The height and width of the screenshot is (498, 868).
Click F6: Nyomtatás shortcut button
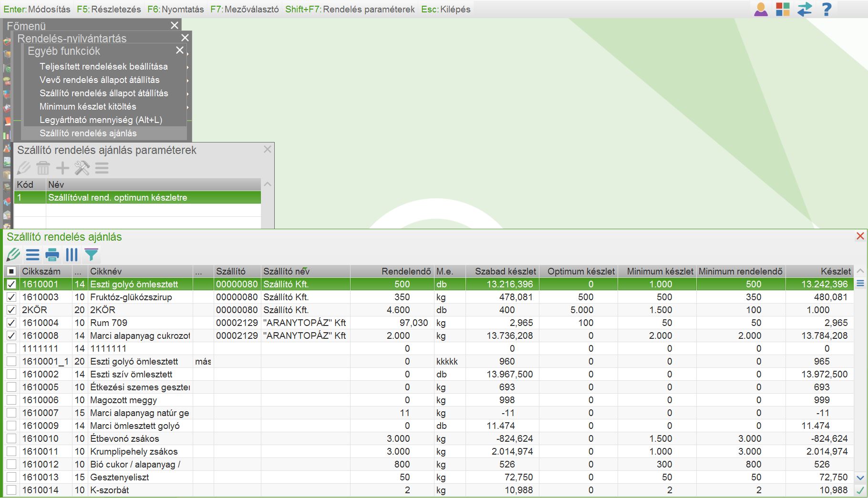[176, 9]
